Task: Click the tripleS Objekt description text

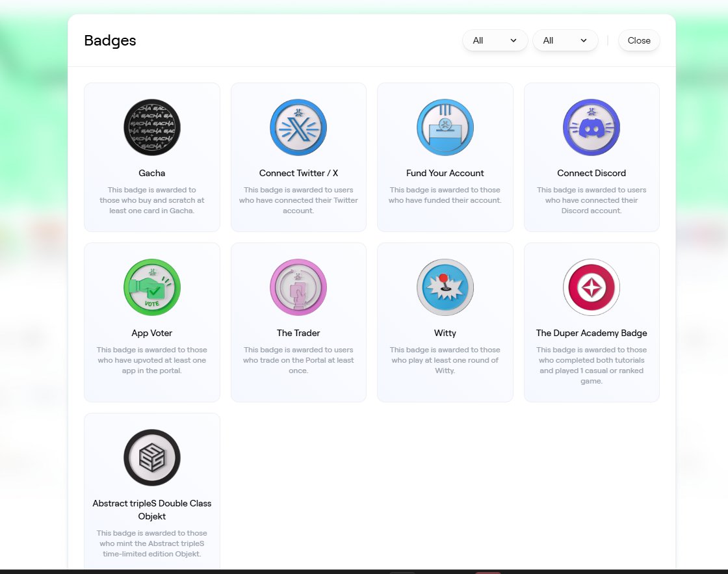Action: 152,543
